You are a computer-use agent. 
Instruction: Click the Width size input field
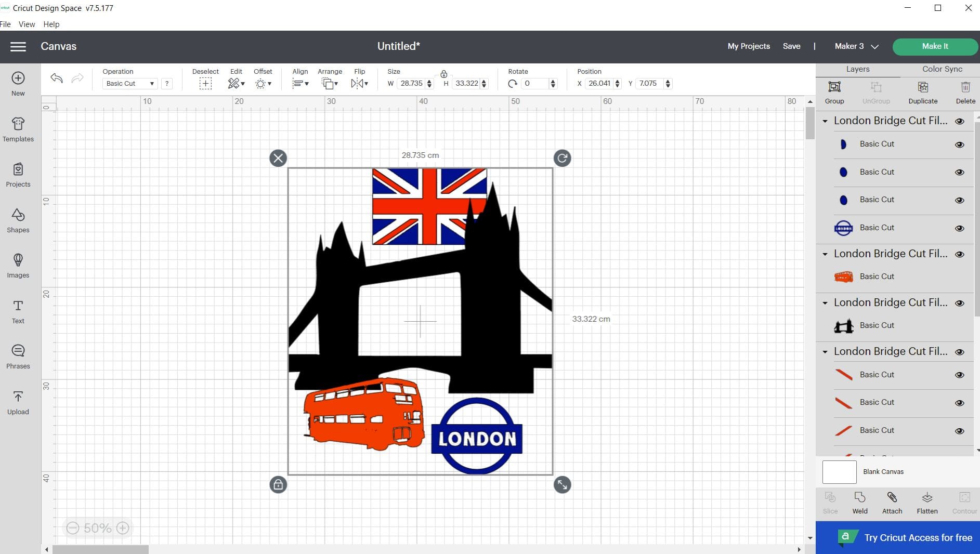click(x=411, y=84)
